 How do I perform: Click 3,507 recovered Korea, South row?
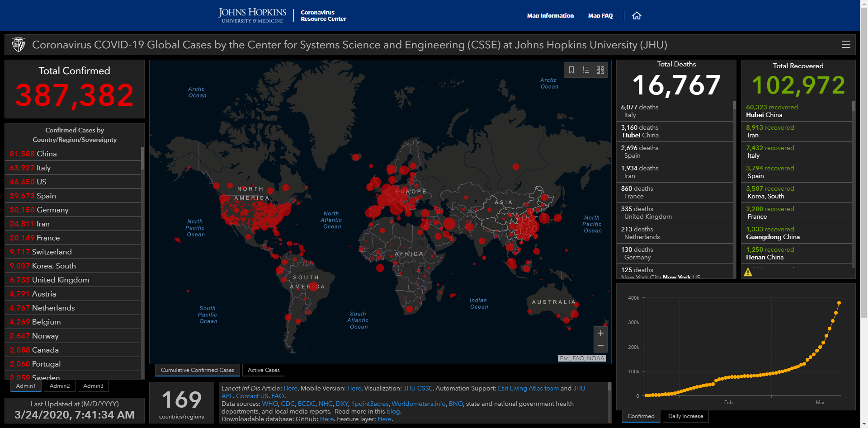point(797,193)
